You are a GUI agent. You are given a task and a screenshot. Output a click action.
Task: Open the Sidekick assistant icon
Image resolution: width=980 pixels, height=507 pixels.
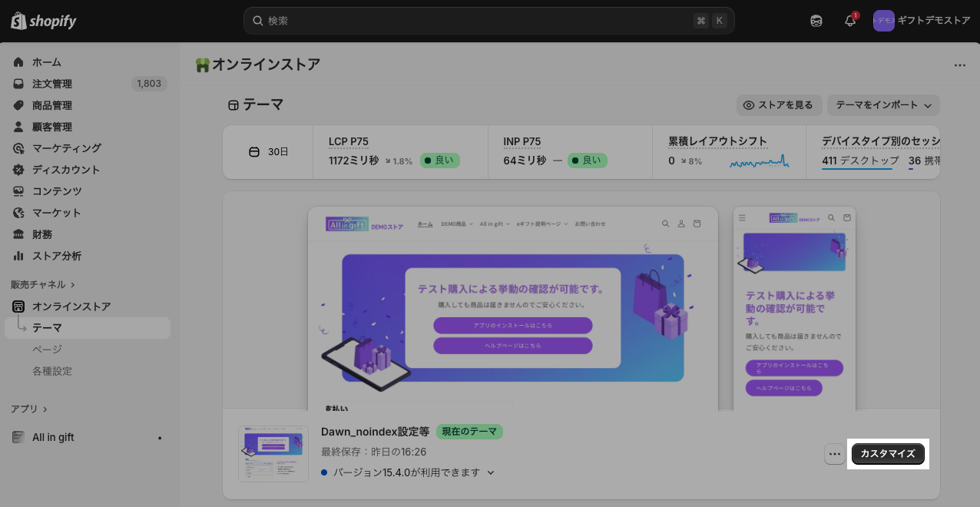pyautogui.click(x=816, y=21)
